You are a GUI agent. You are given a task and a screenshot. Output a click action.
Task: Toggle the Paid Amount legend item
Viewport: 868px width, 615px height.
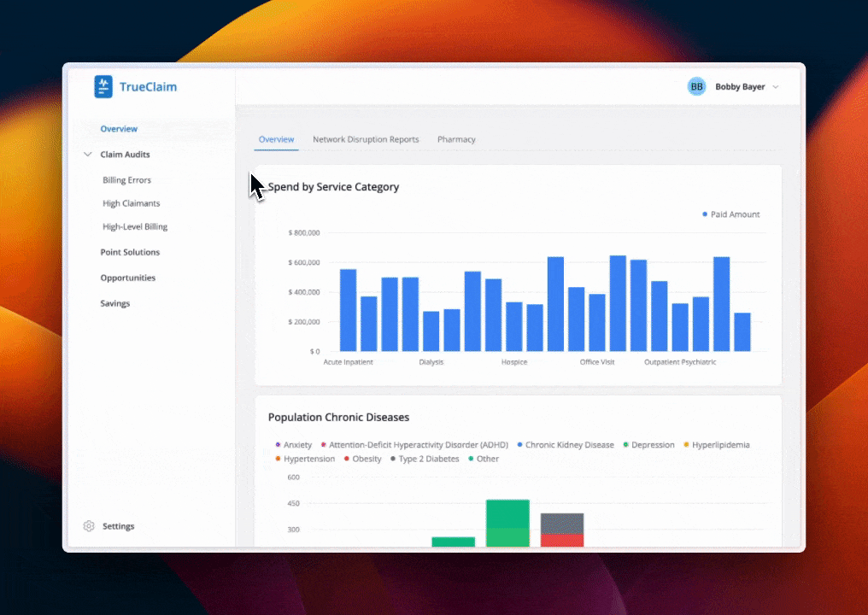coord(730,214)
